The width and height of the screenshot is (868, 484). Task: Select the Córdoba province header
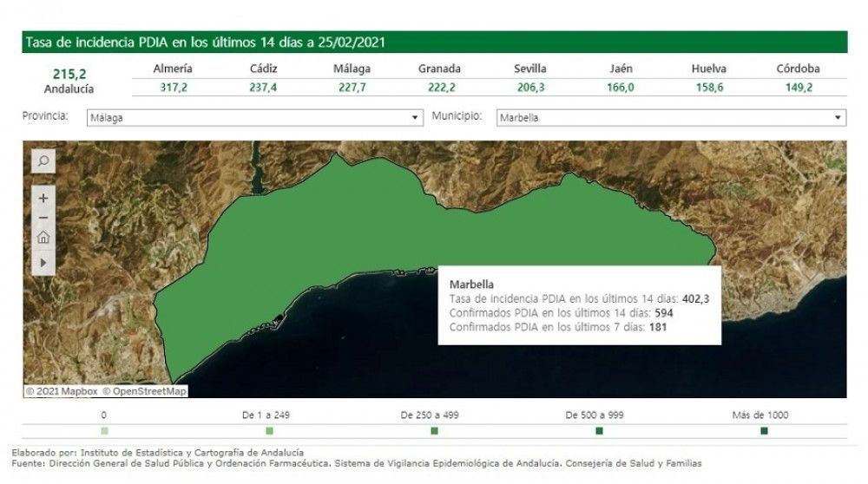coord(798,69)
